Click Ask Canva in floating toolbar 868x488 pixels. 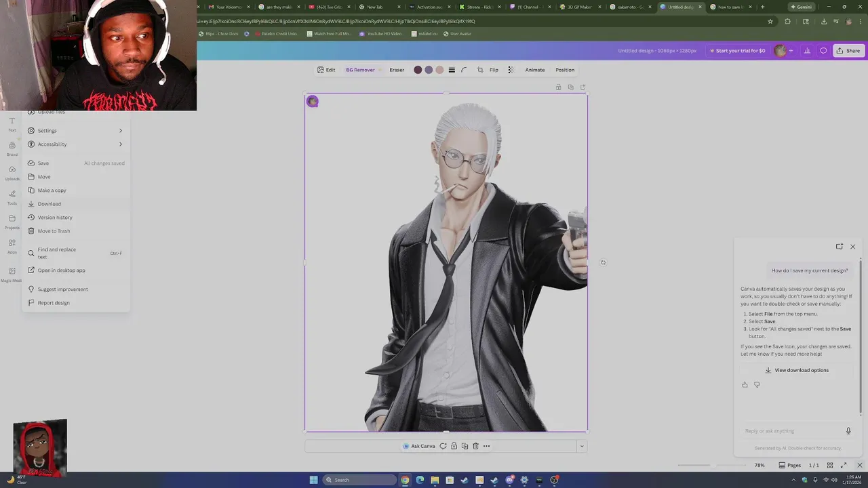(419, 446)
